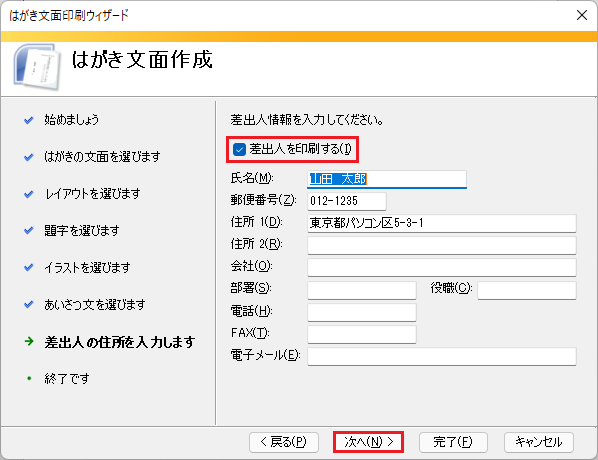Go to the はがきの文面を選びます step
This screenshot has width=598, height=460.
pyautogui.click(x=102, y=156)
